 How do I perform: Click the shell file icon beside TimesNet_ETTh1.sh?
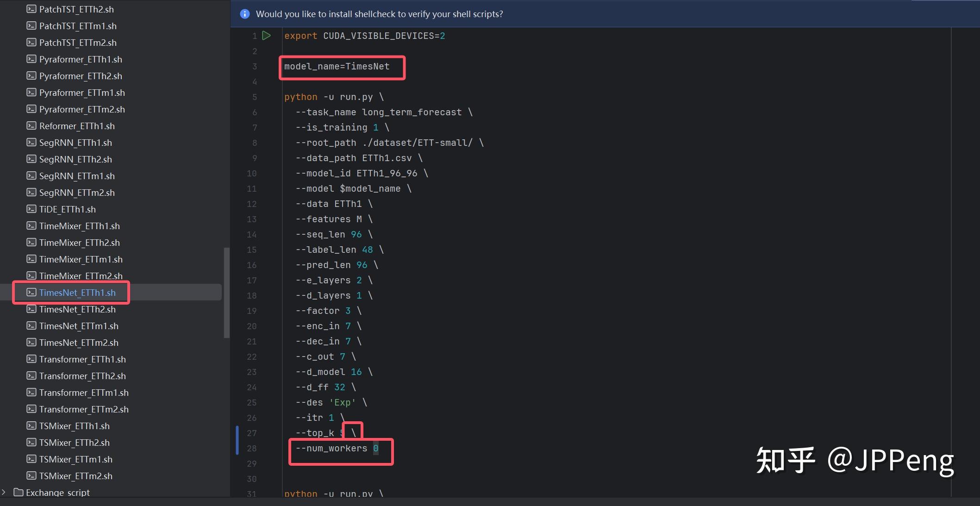coord(31,293)
